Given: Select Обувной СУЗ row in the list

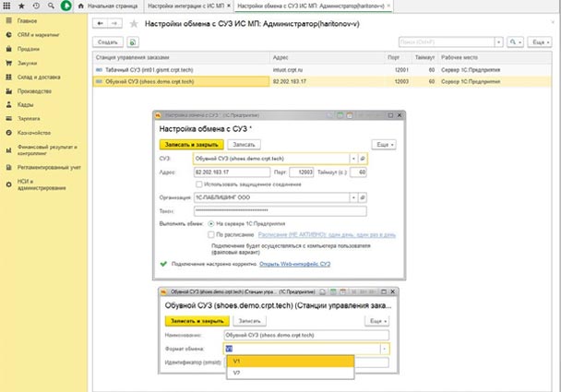Looking at the screenshot, I should 322,81.
